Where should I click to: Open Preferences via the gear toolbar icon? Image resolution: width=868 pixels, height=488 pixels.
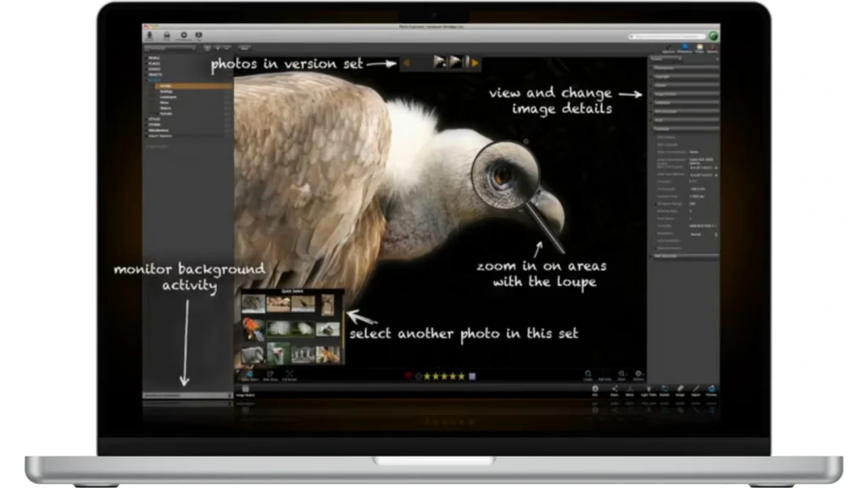183,36
